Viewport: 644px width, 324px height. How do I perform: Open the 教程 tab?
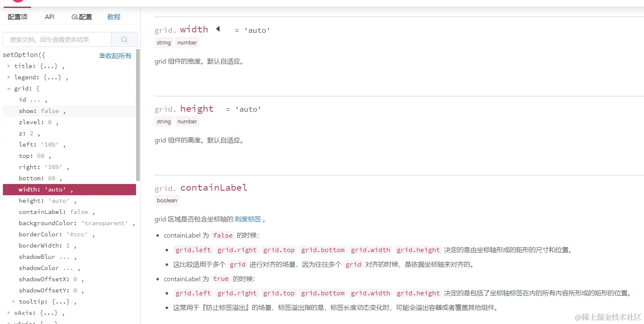(114, 17)
